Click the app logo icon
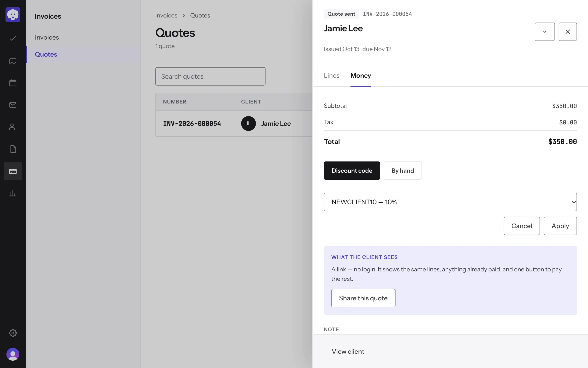588x368 pixels. (x=13, y=14)
